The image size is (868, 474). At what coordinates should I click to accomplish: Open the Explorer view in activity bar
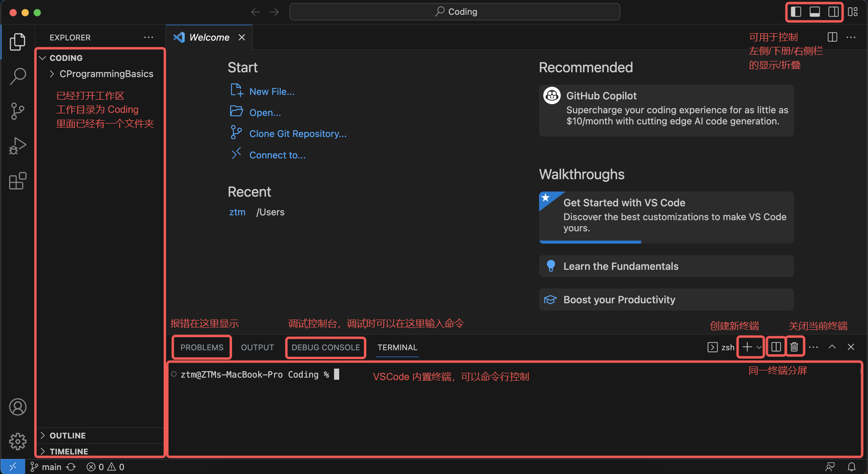click(18, 42)
